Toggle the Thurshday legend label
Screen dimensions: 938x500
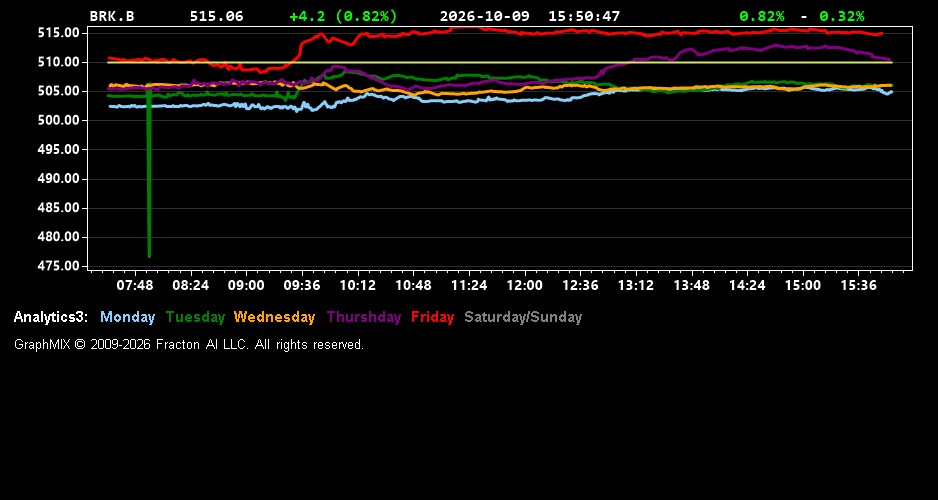coord(364,317)
